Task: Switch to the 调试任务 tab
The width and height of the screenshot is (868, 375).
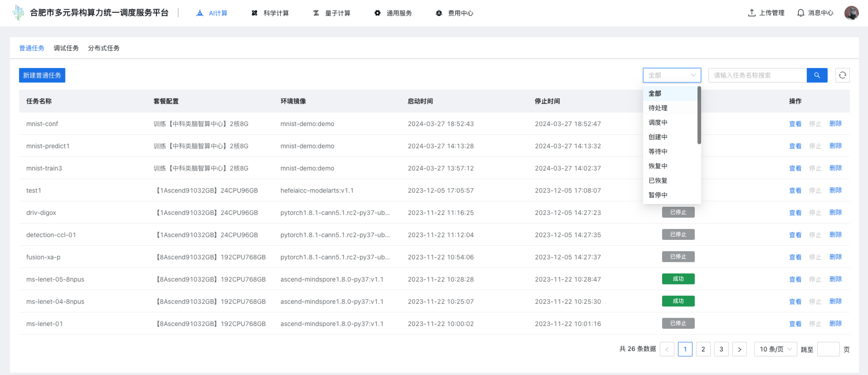Action: (x=66, y=48)
